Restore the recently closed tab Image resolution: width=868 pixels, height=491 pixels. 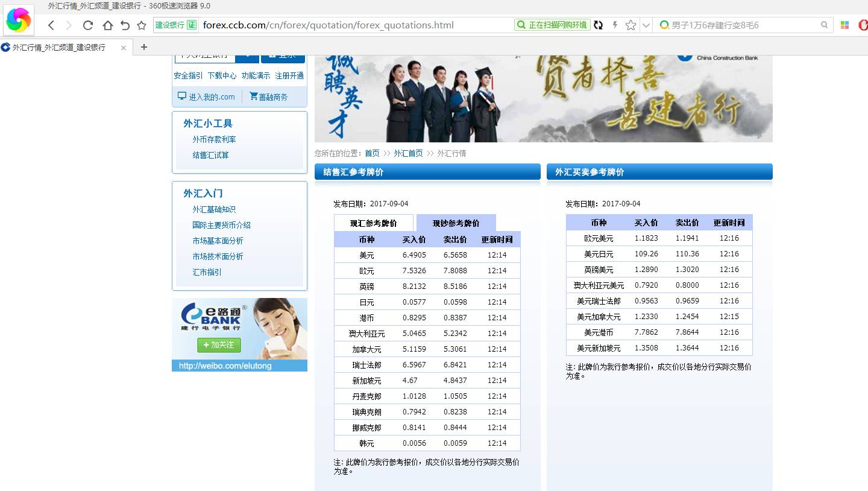pos(125,25)
